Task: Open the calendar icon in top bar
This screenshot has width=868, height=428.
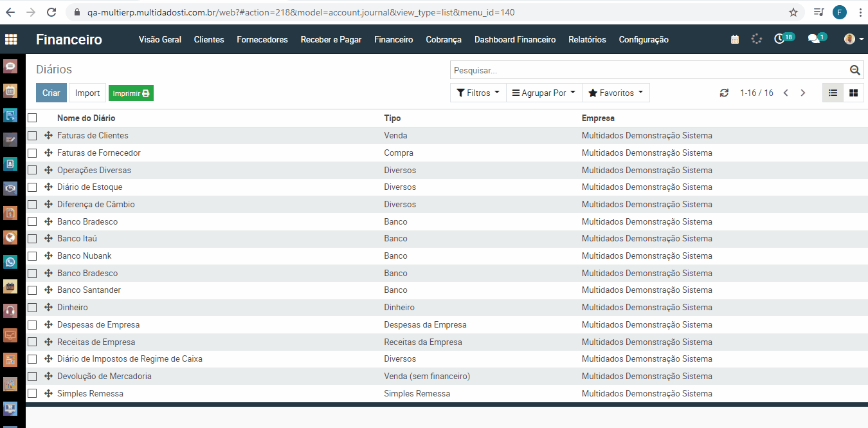Action: click(735, 39)
